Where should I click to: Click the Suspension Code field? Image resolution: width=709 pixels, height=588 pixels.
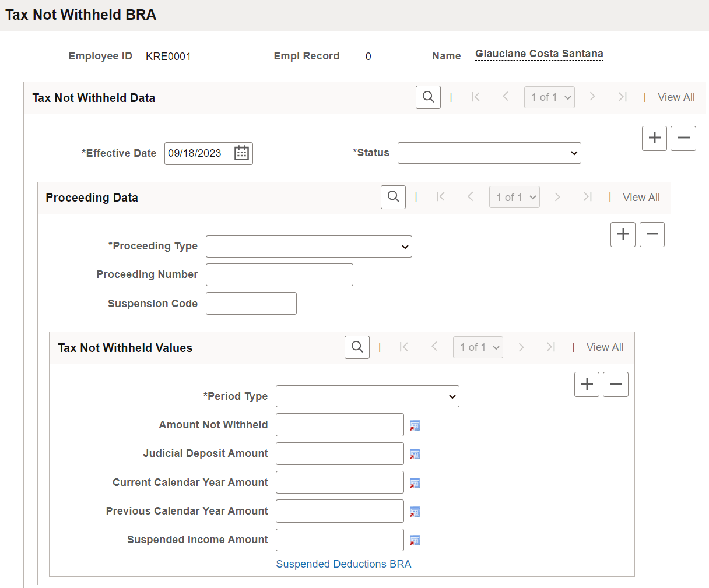[x=251, y=303]
